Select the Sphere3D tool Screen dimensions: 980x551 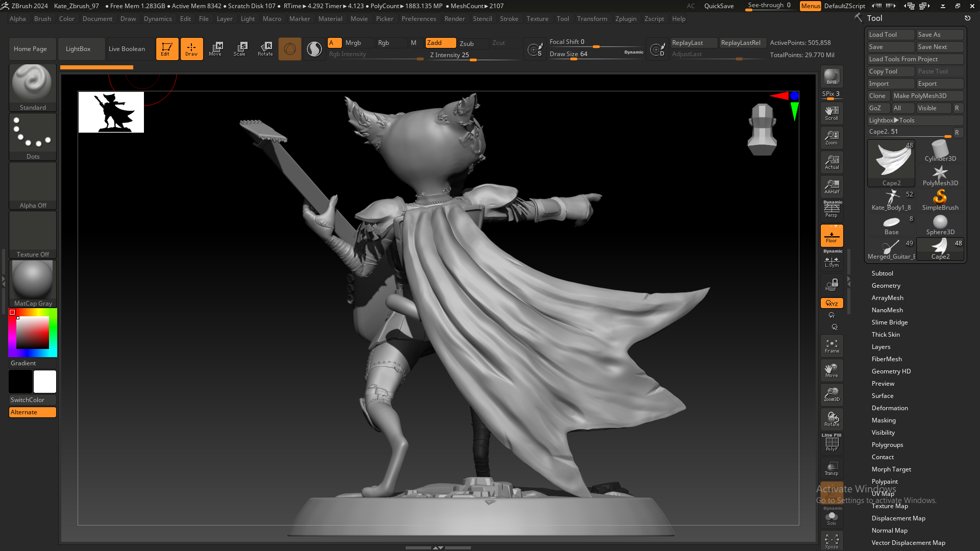(x=940, y=224)
